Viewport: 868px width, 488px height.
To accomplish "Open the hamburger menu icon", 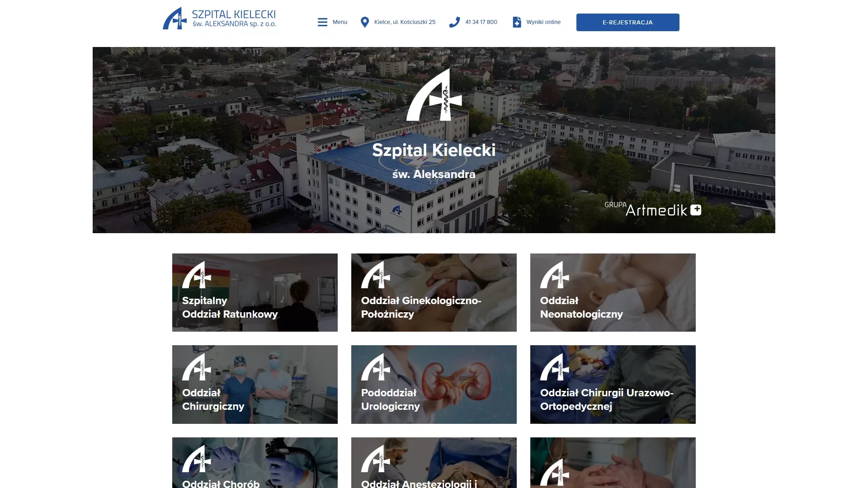I will point(322,22).
